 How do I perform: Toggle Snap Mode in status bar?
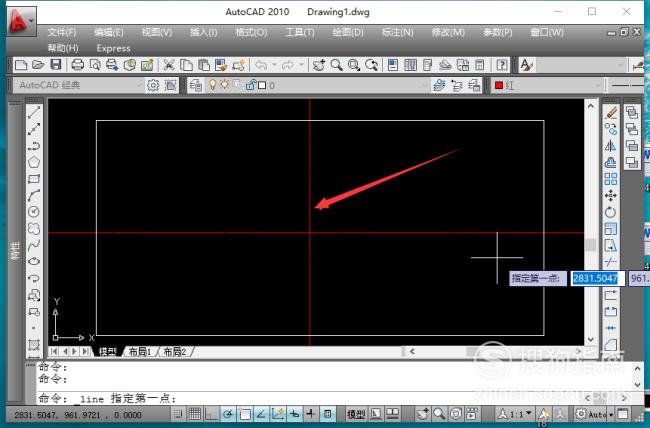[178, 414]
